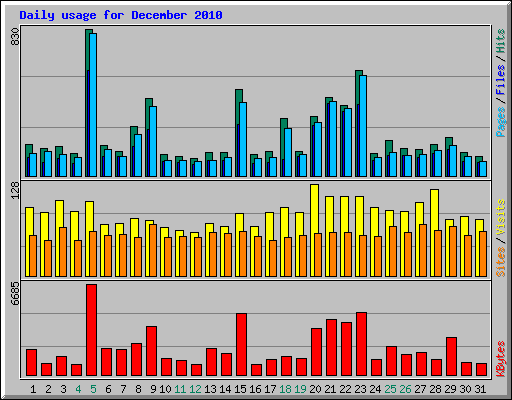Click day 29 on the x-axis
512x400 pixels.
450,389
